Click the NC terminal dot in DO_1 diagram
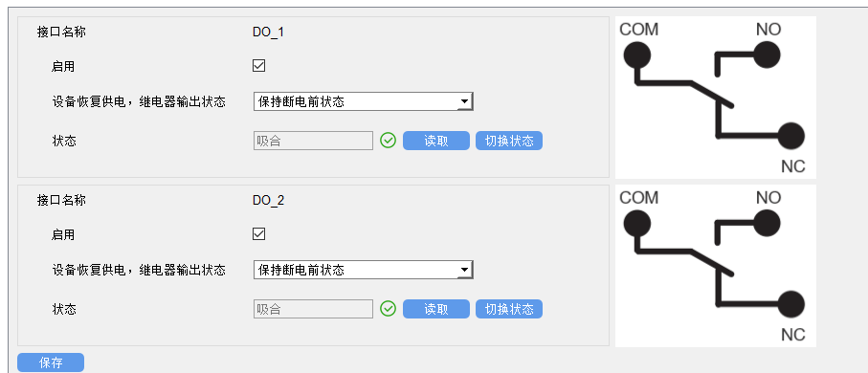The width and height of the screenshot is (868, 373). click(x=790, y=136)
